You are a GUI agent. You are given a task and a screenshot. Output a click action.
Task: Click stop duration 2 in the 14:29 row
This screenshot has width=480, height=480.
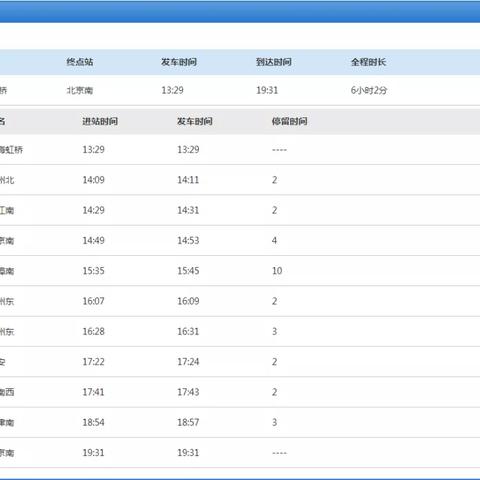point(274,210)
